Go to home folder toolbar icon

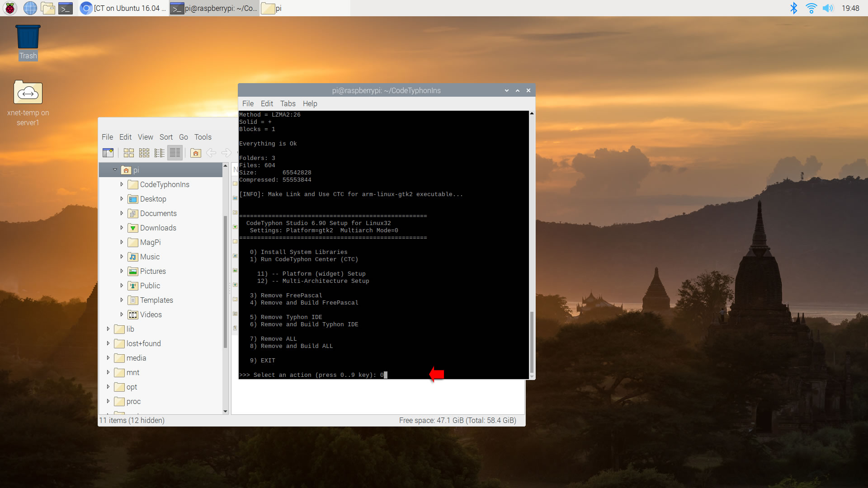[196, 153]
